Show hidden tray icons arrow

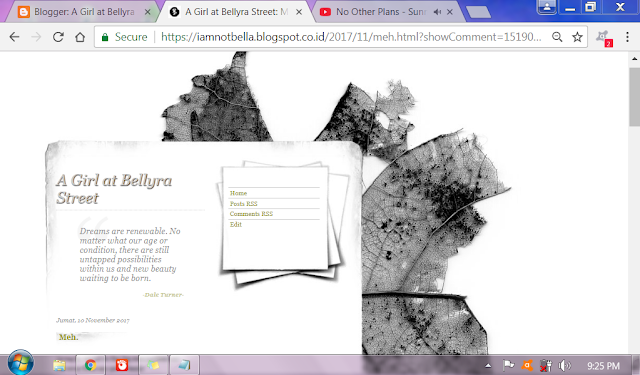click(x=488, y=366)
